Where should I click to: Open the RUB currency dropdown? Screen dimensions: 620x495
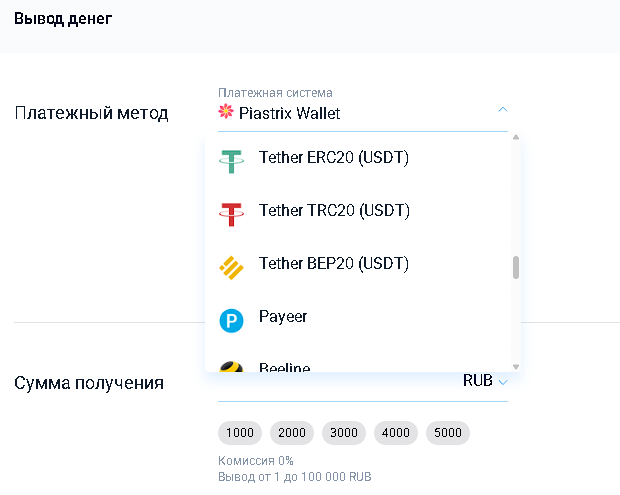(x=486, y=381)
